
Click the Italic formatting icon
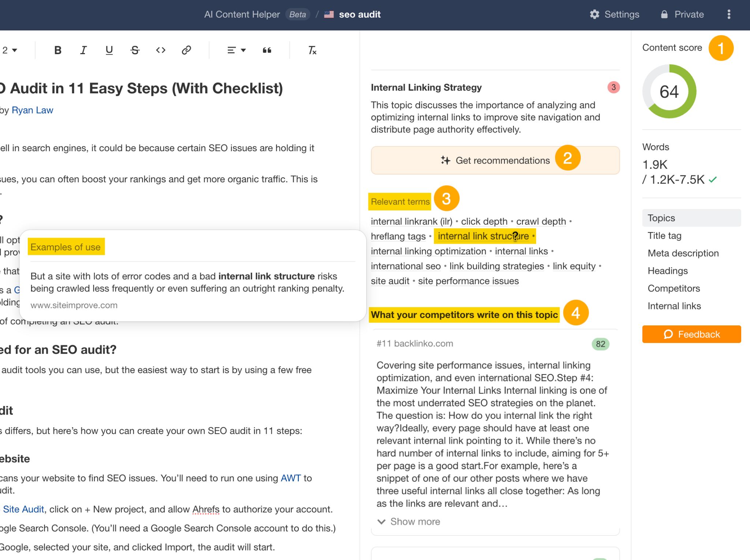pyautogui.click(x=83, y=50)
